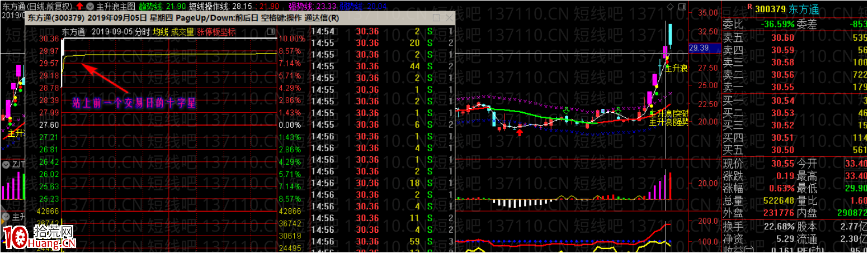Toggle the 成交量 volume label in 分时 chart

click(x=182, y=32)
